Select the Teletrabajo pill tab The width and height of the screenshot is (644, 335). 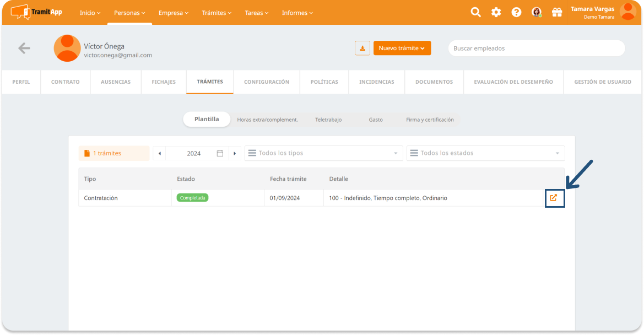point(328,120)
